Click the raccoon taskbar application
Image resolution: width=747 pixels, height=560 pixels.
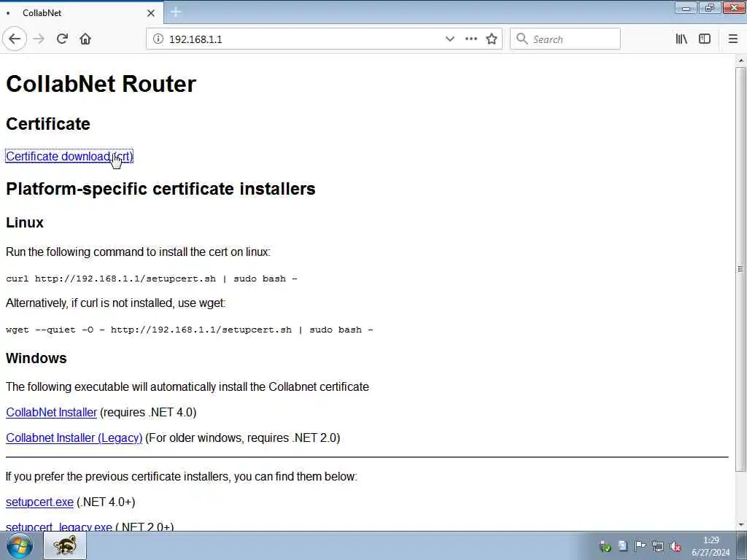pyautogui.click(x=65, y=545)
